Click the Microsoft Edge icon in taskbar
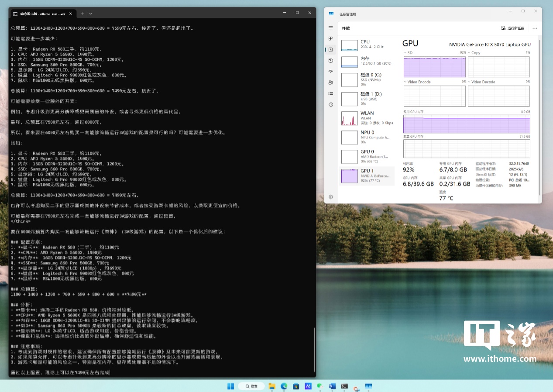Screen dimensions: 553x392 [x=284, y=386]
